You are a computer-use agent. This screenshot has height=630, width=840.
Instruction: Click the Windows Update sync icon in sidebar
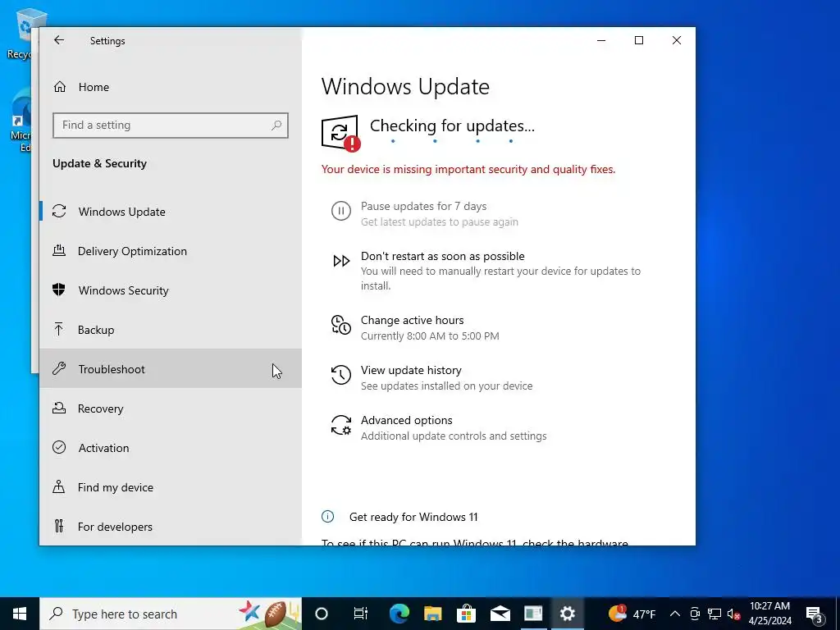(59, 211)
